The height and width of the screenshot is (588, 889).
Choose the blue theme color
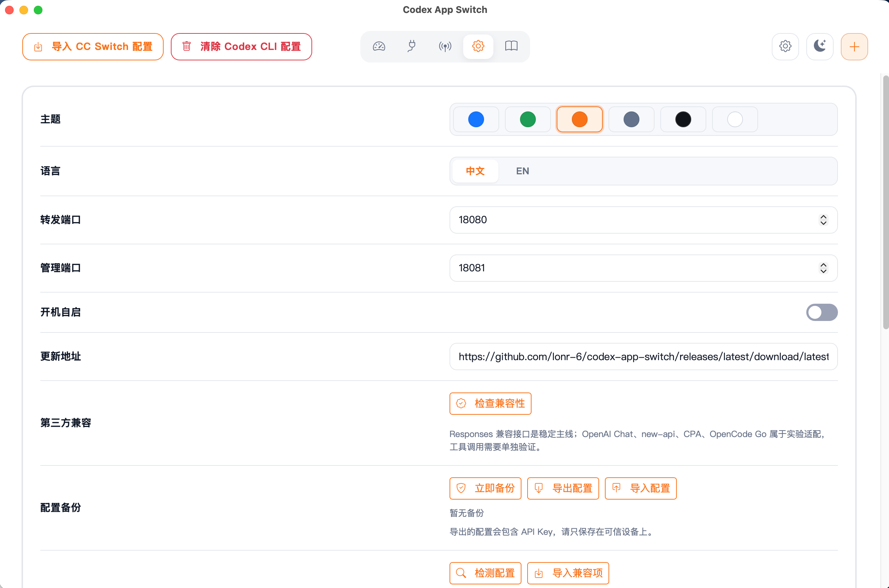pyautogui.click(x=476, y=119)
